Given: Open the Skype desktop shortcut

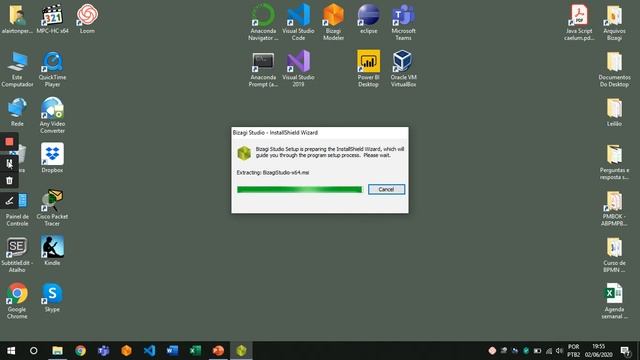Looking at the screenshot, I should (x=52, y=298).
